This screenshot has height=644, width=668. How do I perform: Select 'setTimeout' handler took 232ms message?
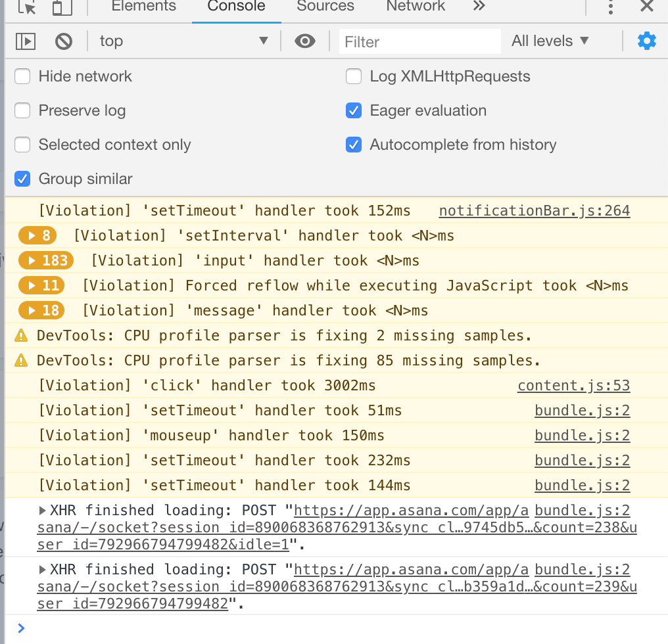click(x=224, y=461)
